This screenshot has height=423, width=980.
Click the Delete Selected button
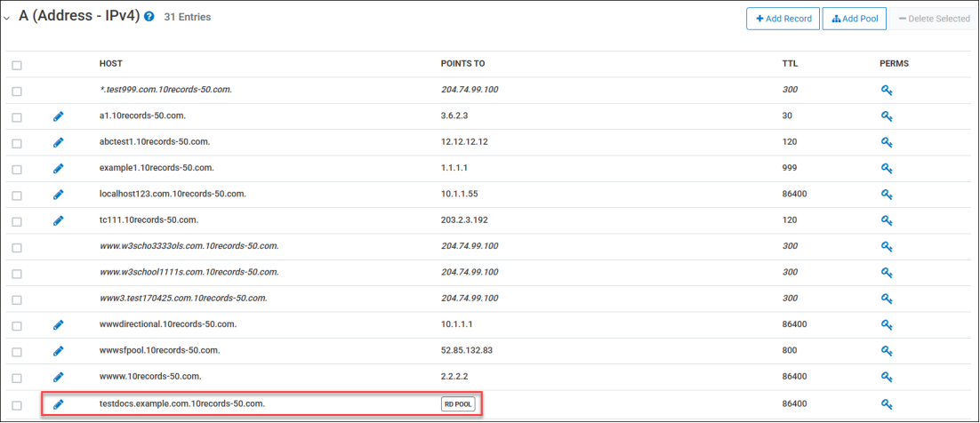tap(934, 19)
